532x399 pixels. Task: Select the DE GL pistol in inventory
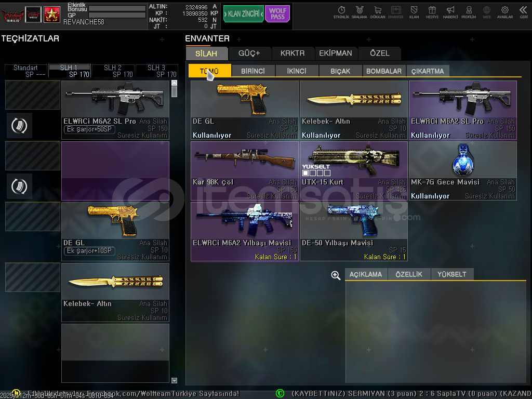pos(245,110)
